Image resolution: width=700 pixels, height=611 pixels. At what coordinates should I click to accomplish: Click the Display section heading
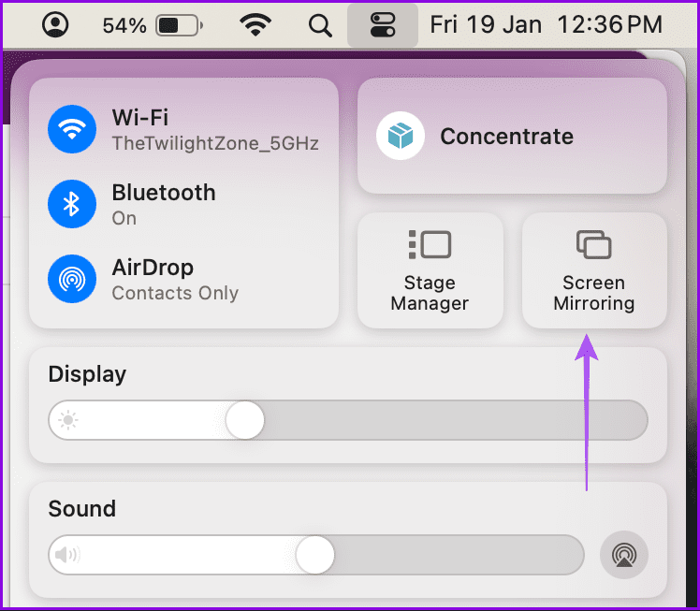click(x=87, y=374)
